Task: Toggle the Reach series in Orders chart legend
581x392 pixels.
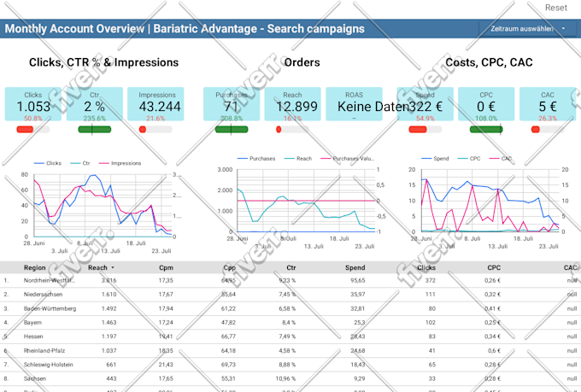Action: [298, 159]
